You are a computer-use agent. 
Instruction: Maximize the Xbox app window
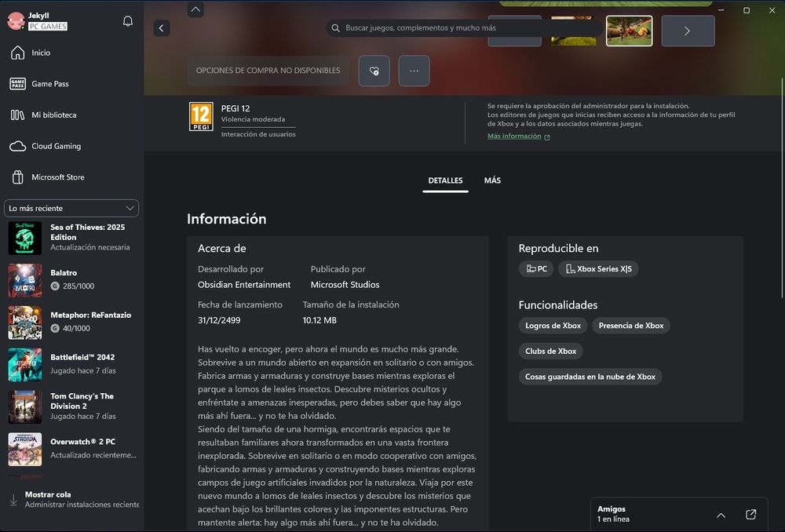(747, 10)
